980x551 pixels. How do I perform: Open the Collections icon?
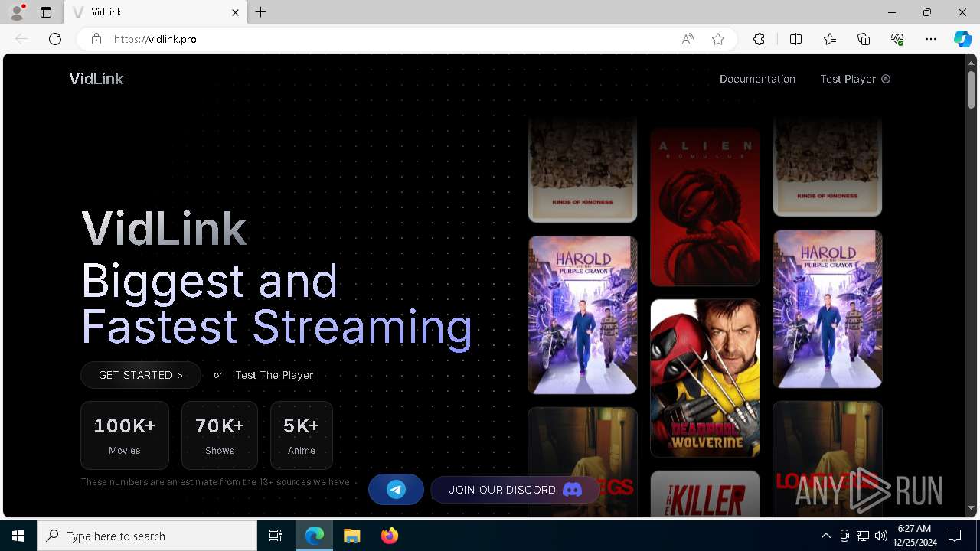(x=864, y=39)
